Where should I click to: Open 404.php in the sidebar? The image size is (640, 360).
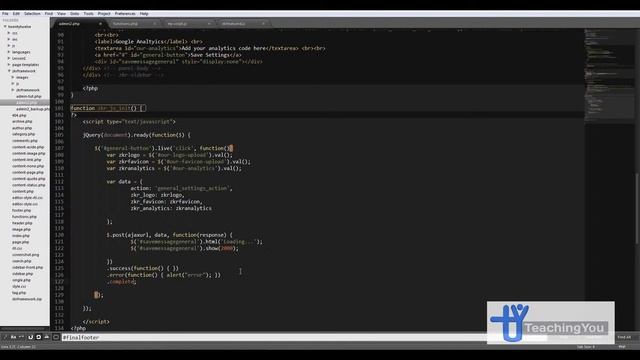[x=19, y=115]
